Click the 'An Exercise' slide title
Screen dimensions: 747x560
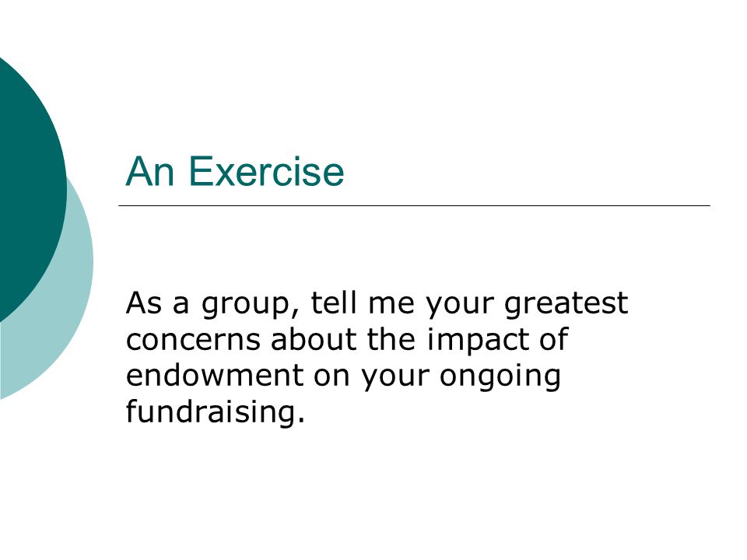pos(234,171)
